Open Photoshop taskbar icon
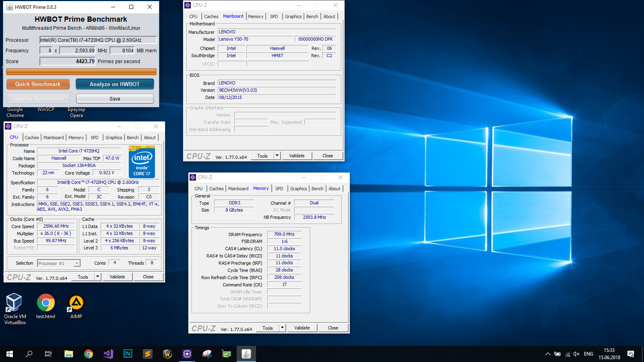The image size is (644, 362). (128, 354)
